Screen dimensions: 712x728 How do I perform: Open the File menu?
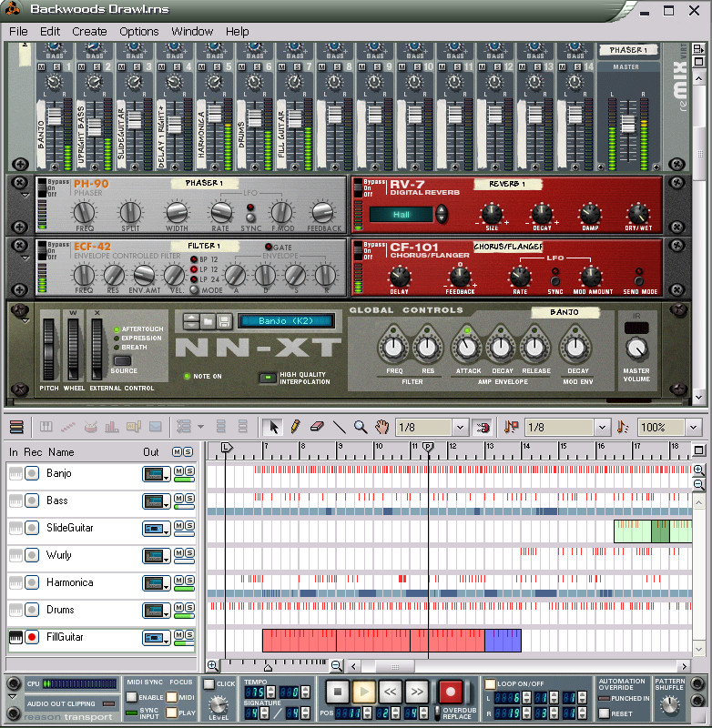pos(18,32)
